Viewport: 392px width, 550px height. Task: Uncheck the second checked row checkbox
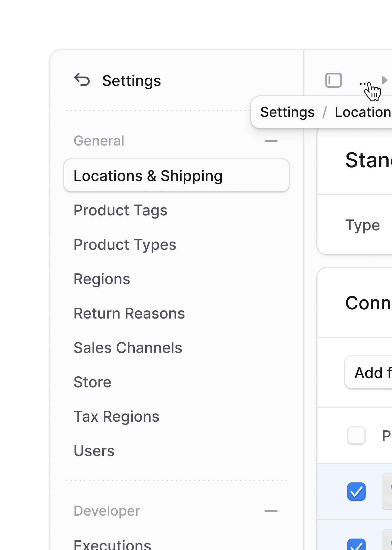pyautogui.click(x=356, y=544)
